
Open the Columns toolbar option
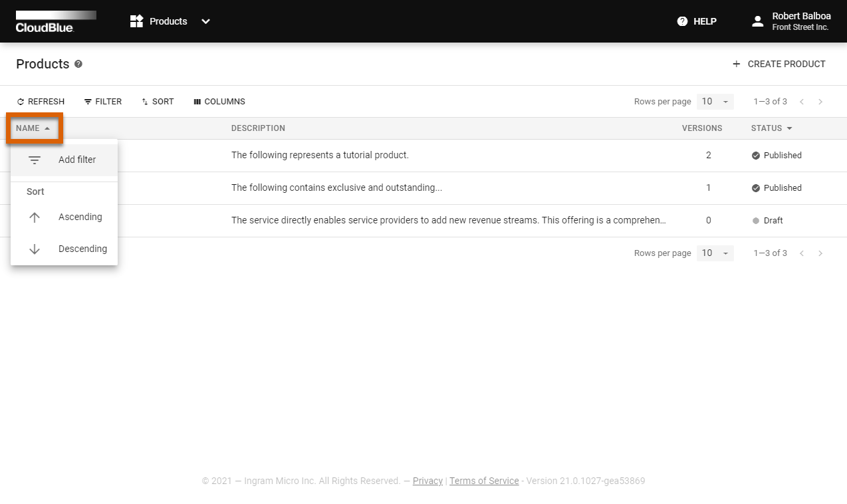point(219,102)
